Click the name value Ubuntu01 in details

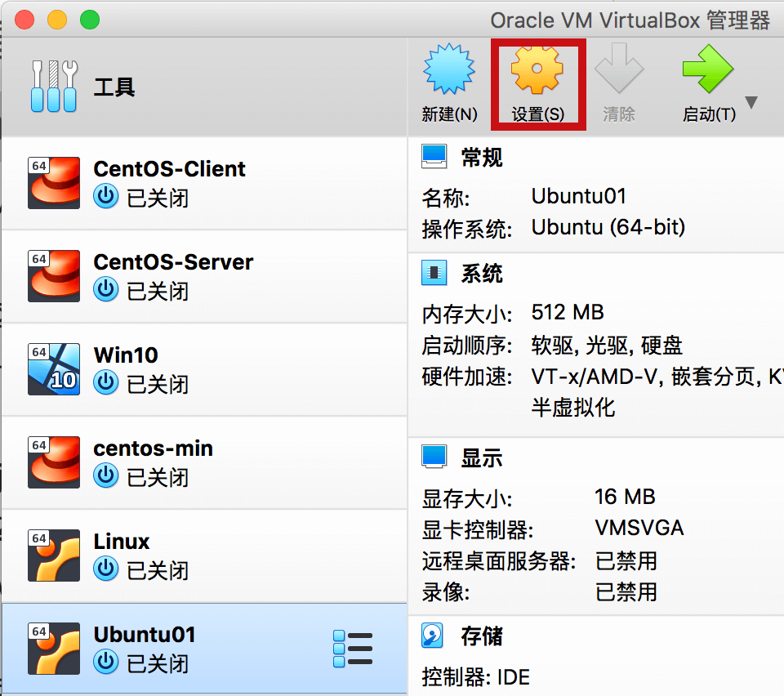click(578, 196)
